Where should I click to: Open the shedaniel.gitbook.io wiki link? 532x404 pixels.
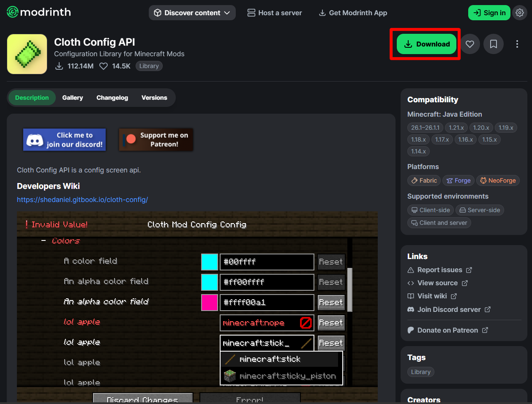(82, 199)
